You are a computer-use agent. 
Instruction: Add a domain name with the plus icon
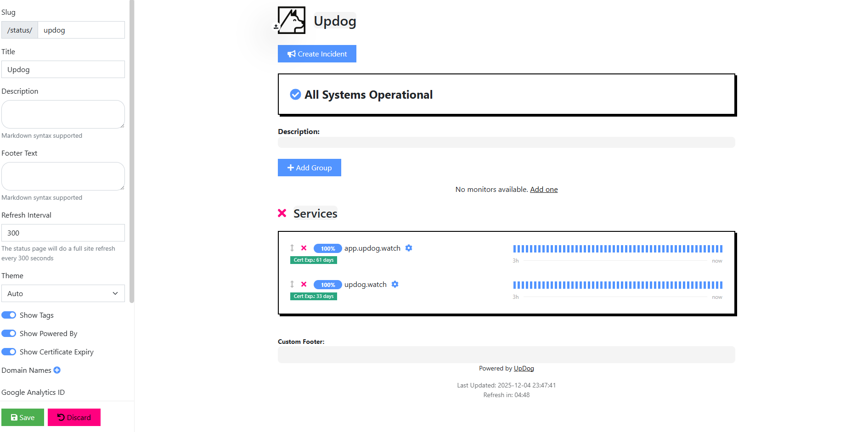[57, 370]
